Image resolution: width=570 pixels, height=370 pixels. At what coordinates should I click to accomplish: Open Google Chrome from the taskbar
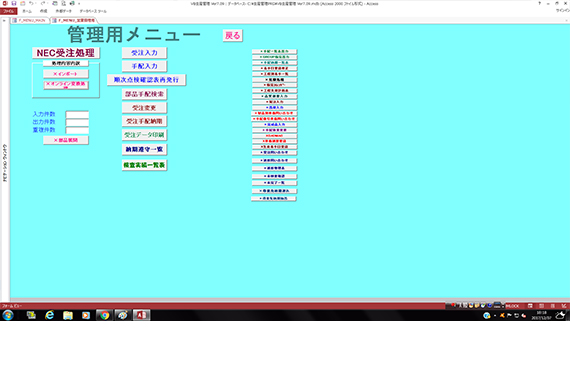pyautogui.click(x=104, y=315)
